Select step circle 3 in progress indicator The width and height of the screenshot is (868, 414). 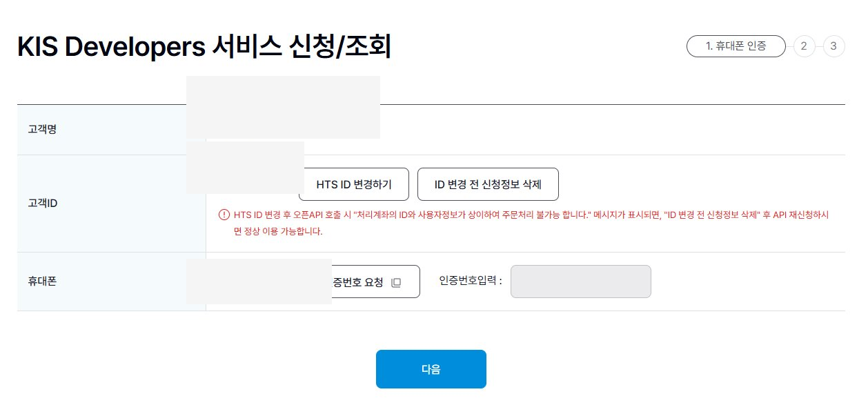click(834, 46)
